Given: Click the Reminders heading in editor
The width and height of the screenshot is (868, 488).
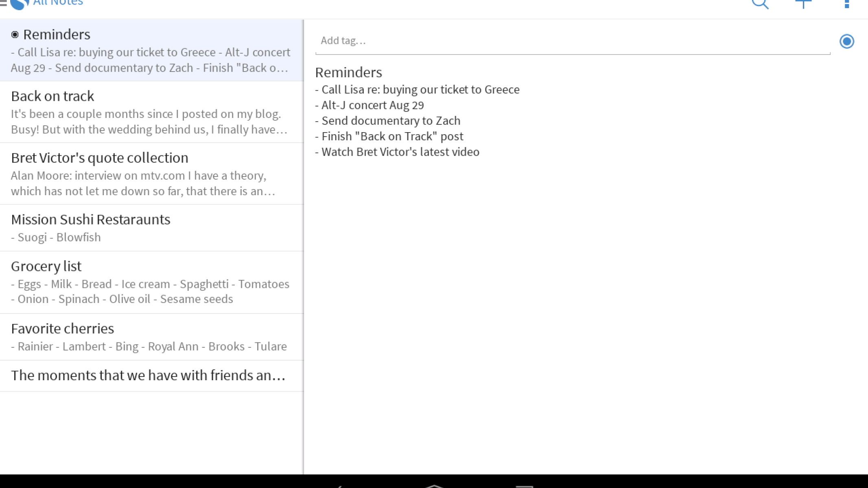Looking at the screenshot, I should pos(348,72).
